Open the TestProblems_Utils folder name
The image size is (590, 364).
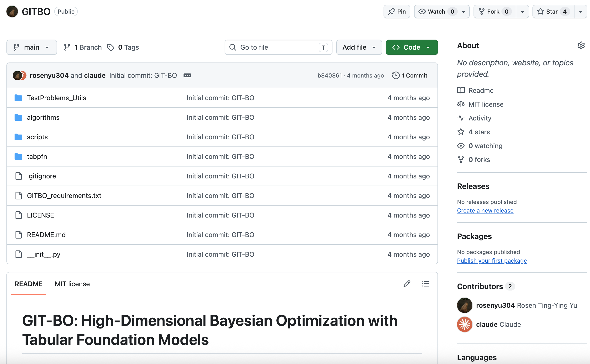tap(56, 98)
